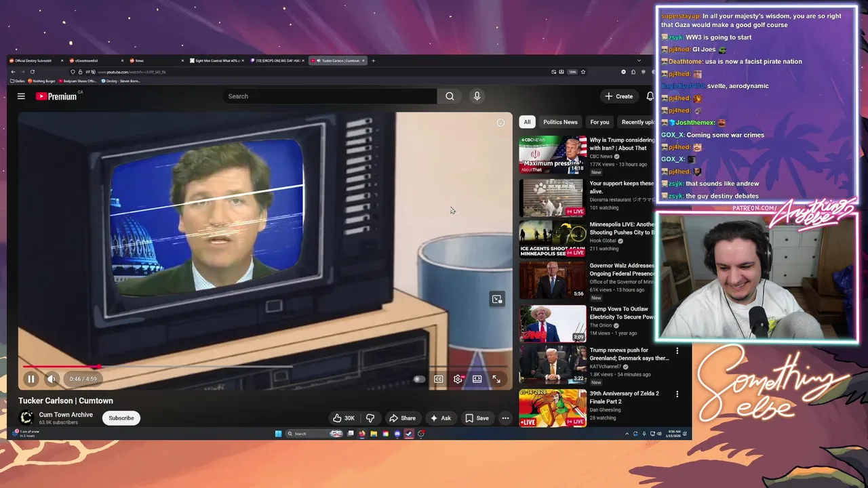Open options menu for Zelda 2 video
Image resolution: width=868 pixels, height=488 pixels.
tap(677, 394)
